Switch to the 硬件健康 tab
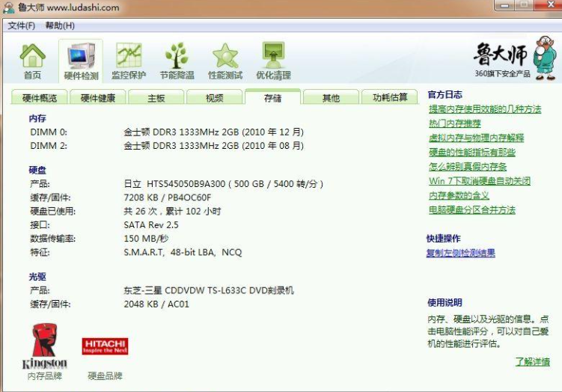The image size is (562, 392). [98, 98]
